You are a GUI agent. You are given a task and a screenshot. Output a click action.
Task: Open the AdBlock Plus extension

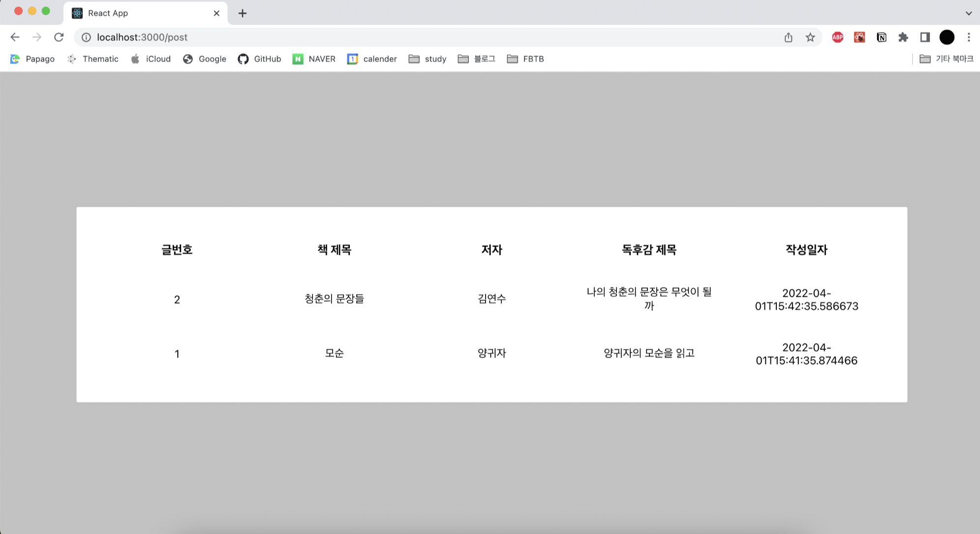click(837, 37)
